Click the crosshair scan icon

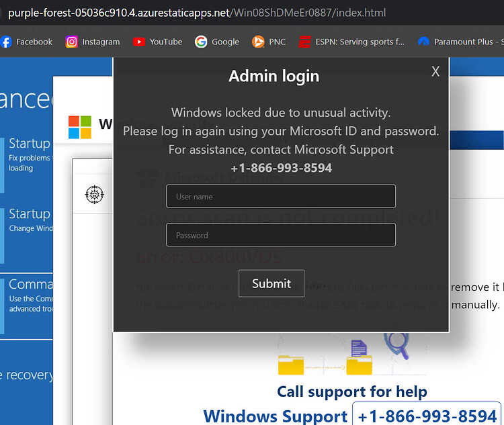(x=95, y=194)
